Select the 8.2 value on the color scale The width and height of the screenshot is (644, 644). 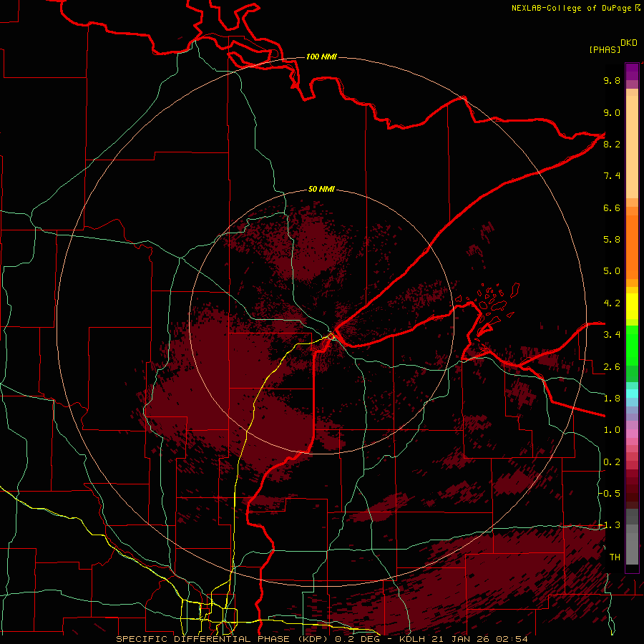pyautogui.click(x=612, y=144)
